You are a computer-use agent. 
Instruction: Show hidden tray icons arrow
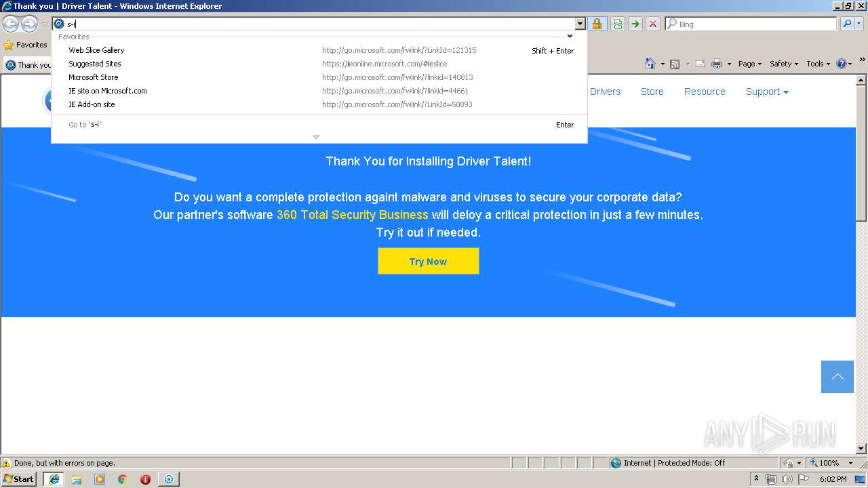coord(756,479)
